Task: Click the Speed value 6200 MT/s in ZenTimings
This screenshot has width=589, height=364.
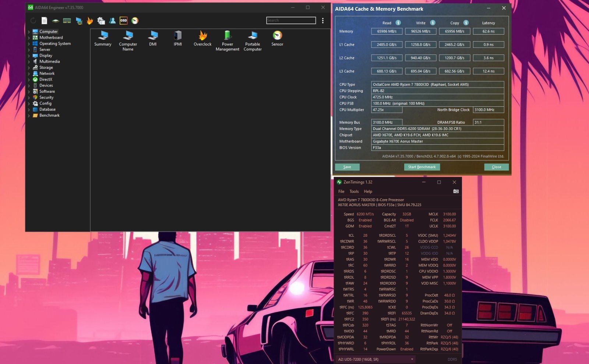Action: [365, 214]
